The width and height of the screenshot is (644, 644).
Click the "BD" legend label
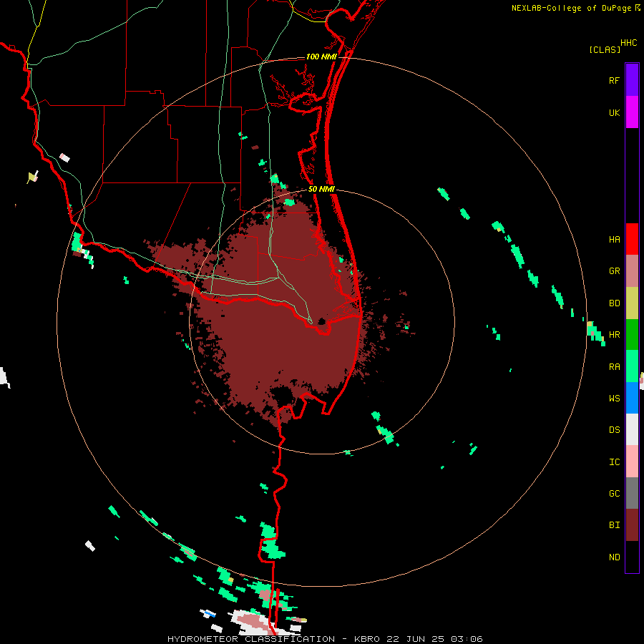[x=614, y=303]
